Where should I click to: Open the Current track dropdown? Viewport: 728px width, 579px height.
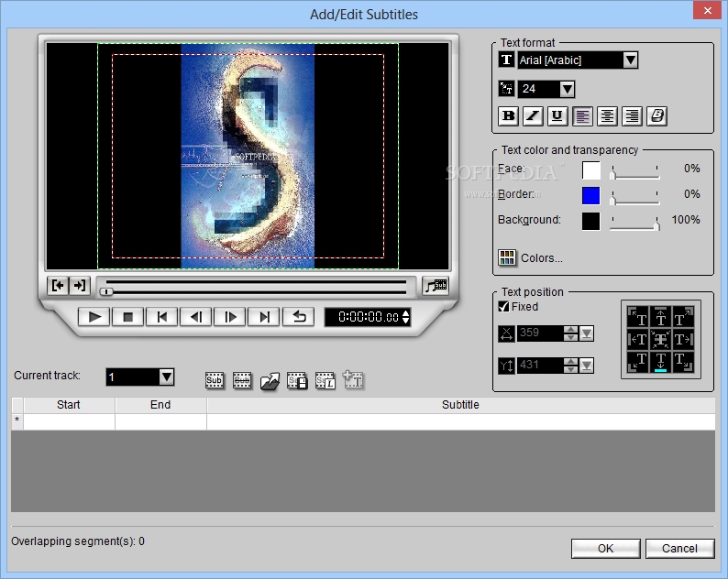click(166, 377)
